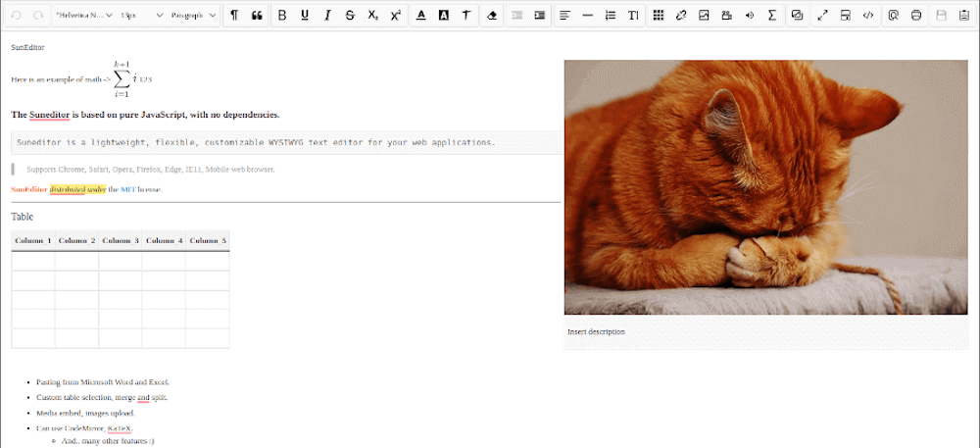Open the paragraph style pilcrow menu
Image resolution: width=980 pixels, height=448 pixels.
[x=234, y=16]
